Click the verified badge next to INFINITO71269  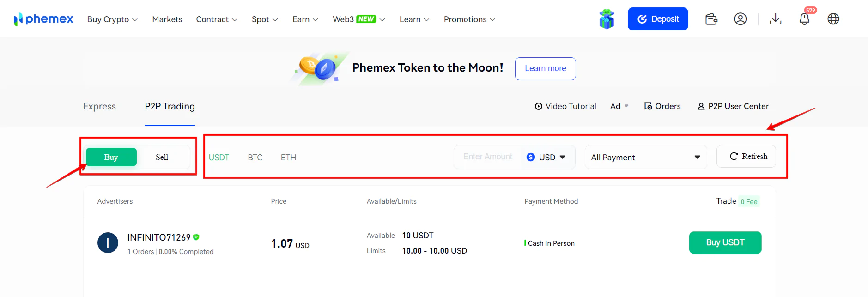coord(196,237)
